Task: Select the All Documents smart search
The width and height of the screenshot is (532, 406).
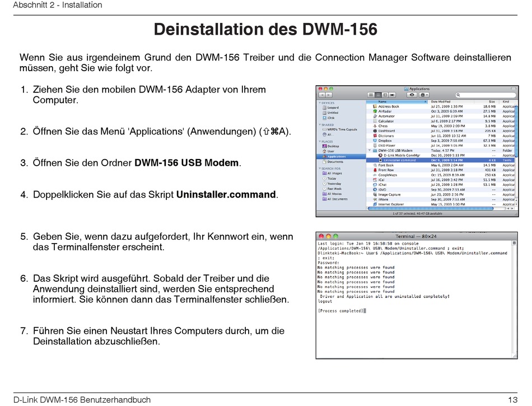Action: pos(335,199)
